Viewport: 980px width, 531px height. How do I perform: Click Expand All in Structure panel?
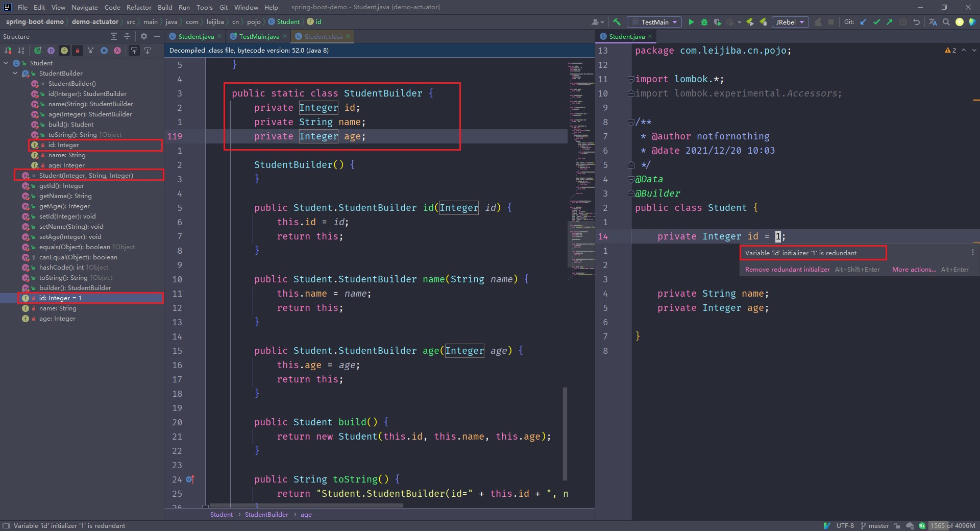pos(114,36)
